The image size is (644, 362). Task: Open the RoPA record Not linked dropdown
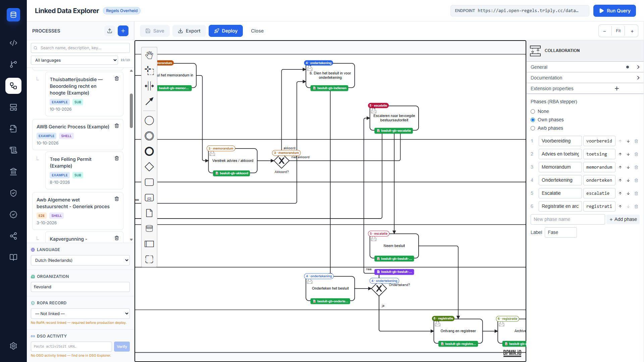tap(80, 313)
